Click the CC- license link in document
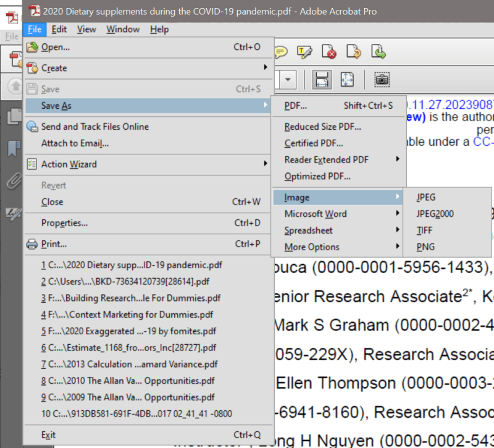The width and height of the screenshot is (494, 448). coord(484,142)
